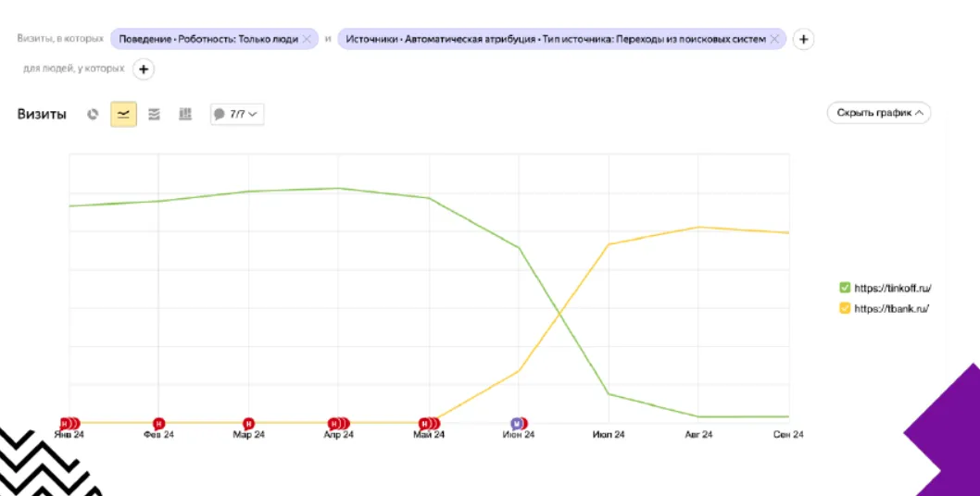The width and height of the screenshot is (980, 496).
Task: Click the https://tbank.ru/ legend label
Action: (891, 308)
